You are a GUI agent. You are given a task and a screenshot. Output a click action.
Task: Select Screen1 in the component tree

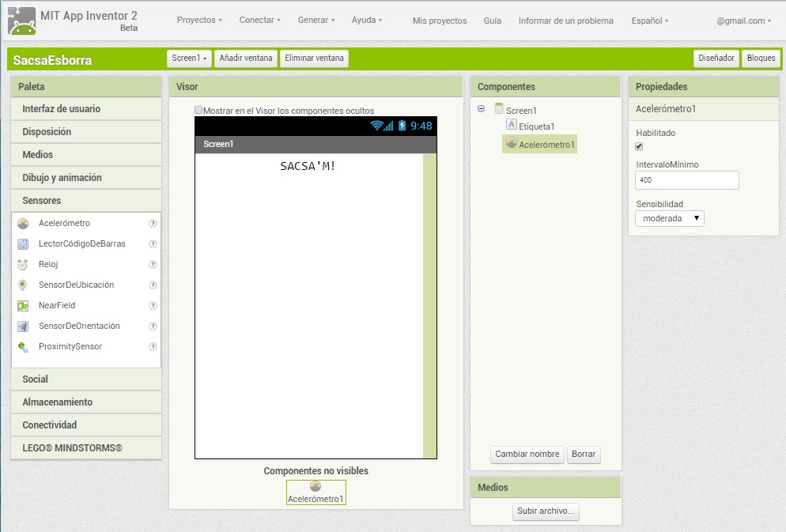pos(521,111)
